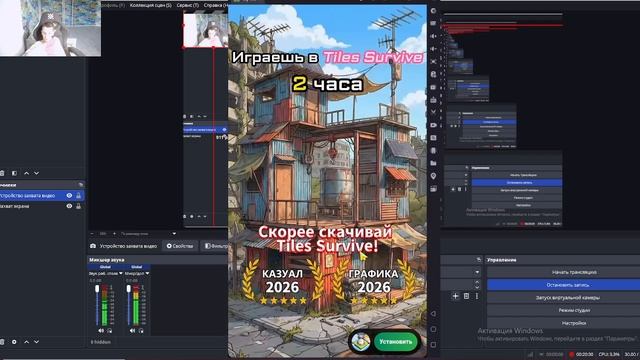The height and width of the screenshot is (360, 640).
Task: Click the red recording indicator in status bar
Action: click(x=571, y=354)
